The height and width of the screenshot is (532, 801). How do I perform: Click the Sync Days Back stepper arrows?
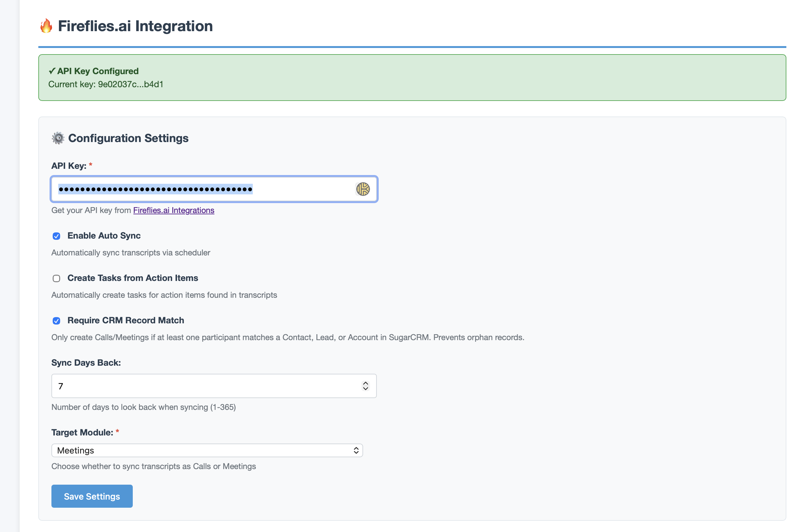pyautogui.click(x=366, y=386)
